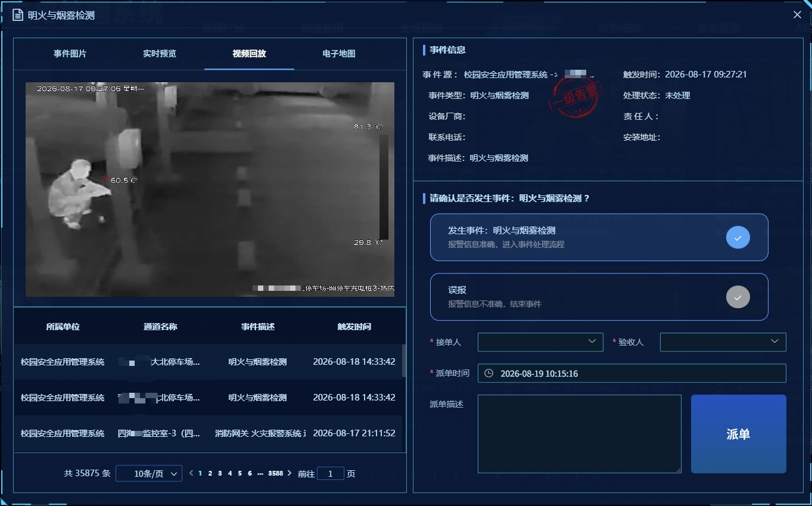Click the 前往 page number input box

(331, 474)
